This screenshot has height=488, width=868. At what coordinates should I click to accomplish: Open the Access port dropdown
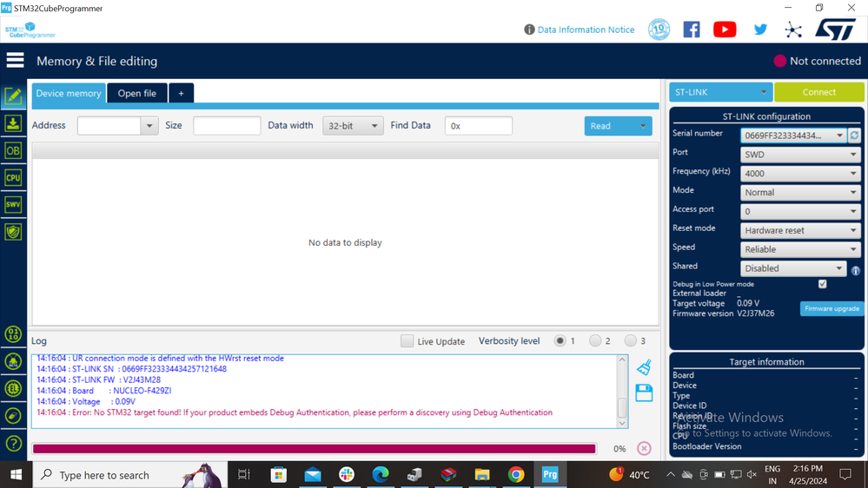pyautogui.click(x=800, y=211)
